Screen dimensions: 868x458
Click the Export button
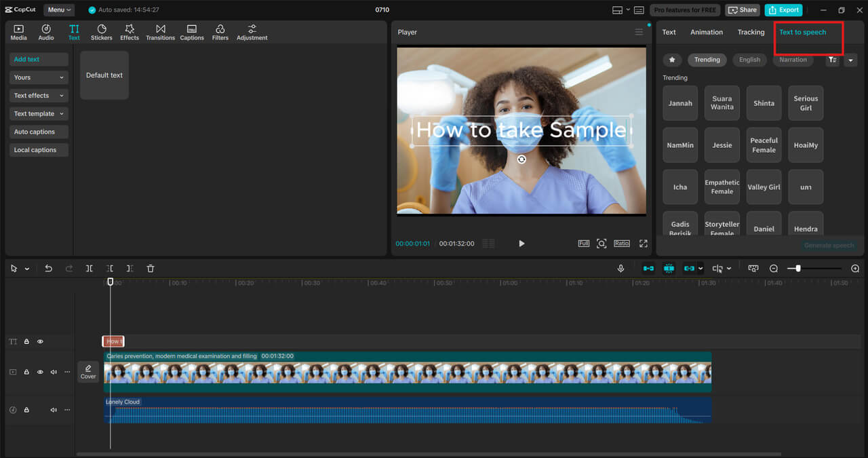[x=783, y=9]
